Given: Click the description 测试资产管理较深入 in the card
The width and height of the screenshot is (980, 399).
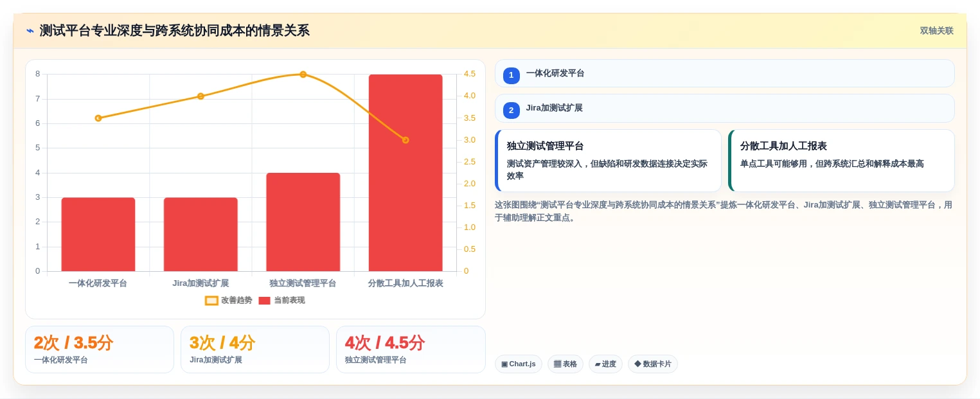Looking at the screenshot, I should click(x=607, y=170).
